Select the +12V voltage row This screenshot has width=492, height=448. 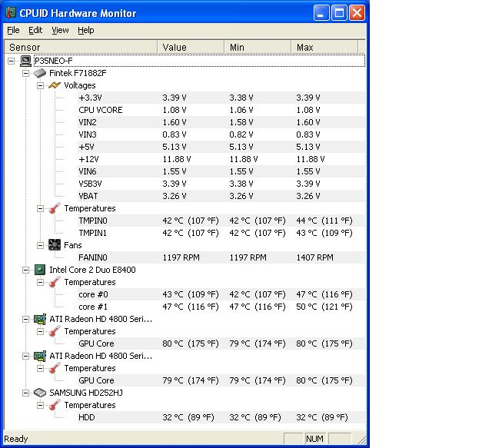[221, 159]
